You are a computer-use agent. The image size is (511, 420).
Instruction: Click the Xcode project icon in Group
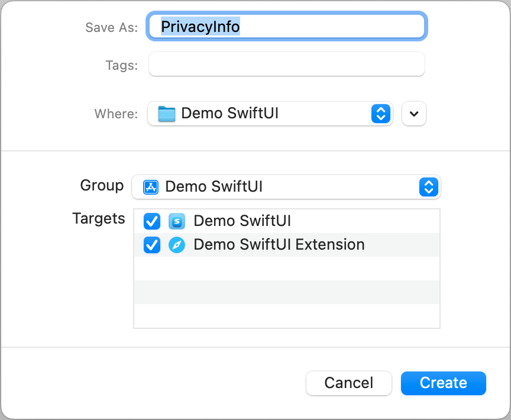coord(151,187)
